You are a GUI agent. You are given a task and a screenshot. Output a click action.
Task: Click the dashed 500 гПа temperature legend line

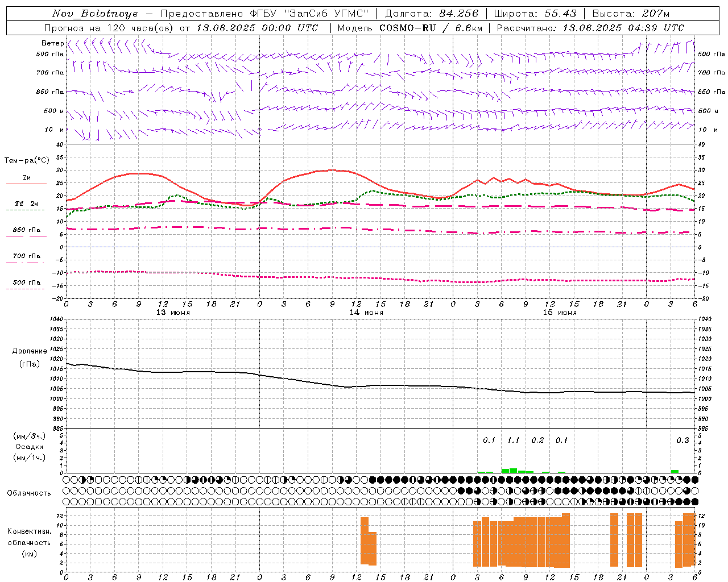25,289
